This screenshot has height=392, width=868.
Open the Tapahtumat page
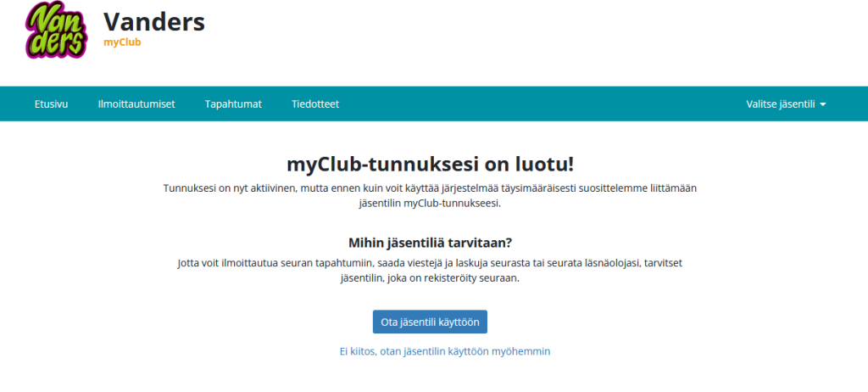[x=233, y=104]
